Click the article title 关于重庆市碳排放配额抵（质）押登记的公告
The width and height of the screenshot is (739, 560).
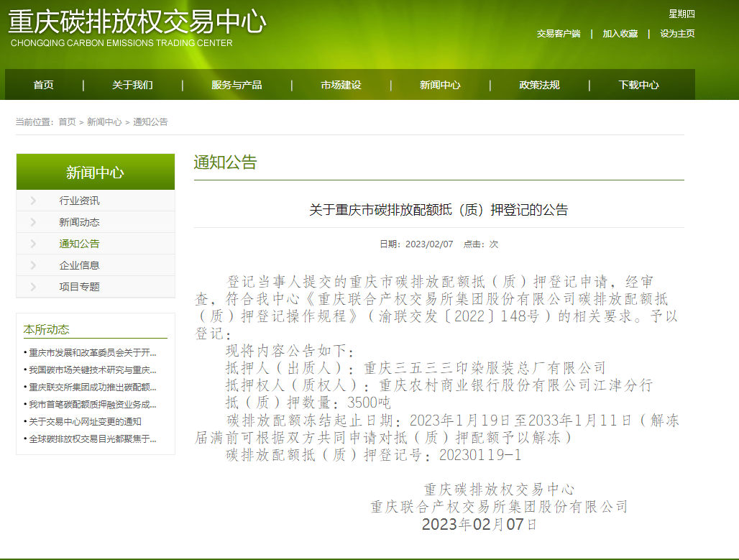click(x=439, y=210)
